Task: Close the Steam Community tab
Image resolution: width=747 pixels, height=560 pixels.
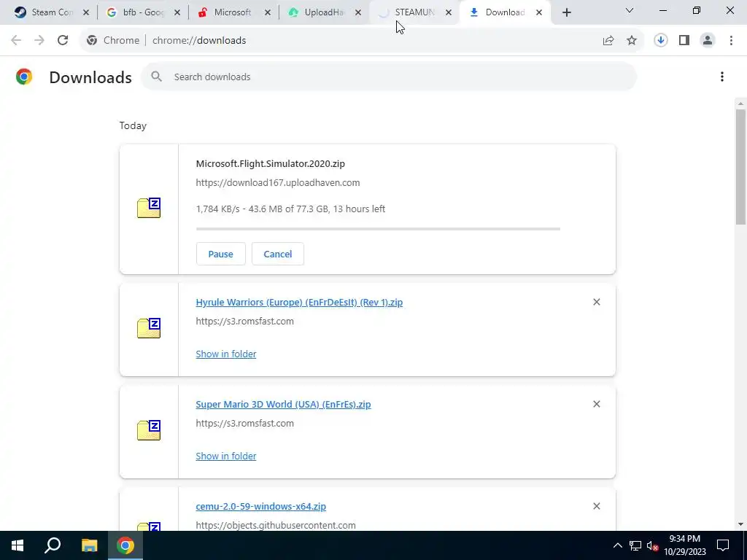Action: (86, 12)
